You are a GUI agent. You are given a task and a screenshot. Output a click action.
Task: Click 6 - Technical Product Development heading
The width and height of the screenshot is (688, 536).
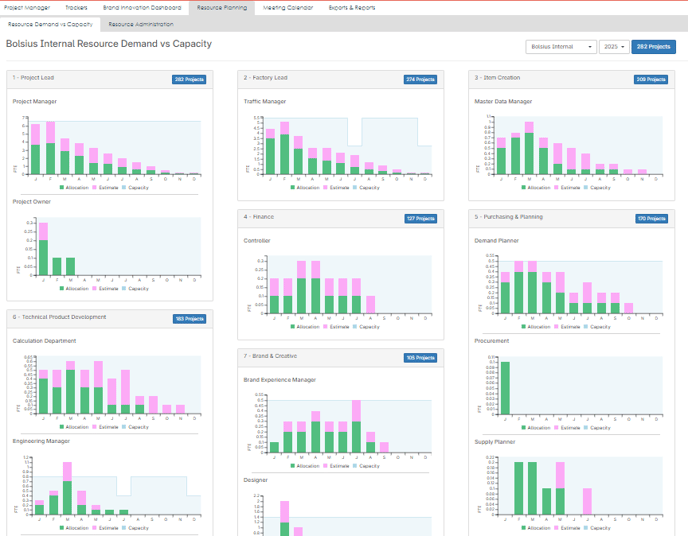(59, 317)
